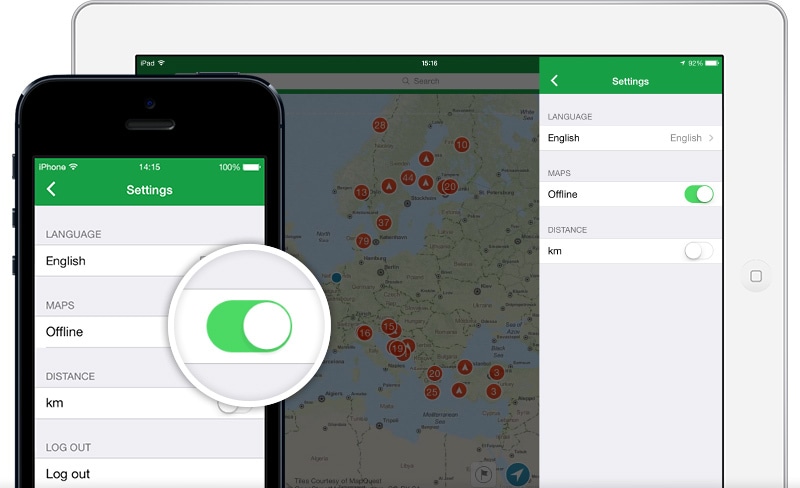Tap the 14:15 clock on iPhone
This screenshot has width=800, height=488.
point(149,167)
